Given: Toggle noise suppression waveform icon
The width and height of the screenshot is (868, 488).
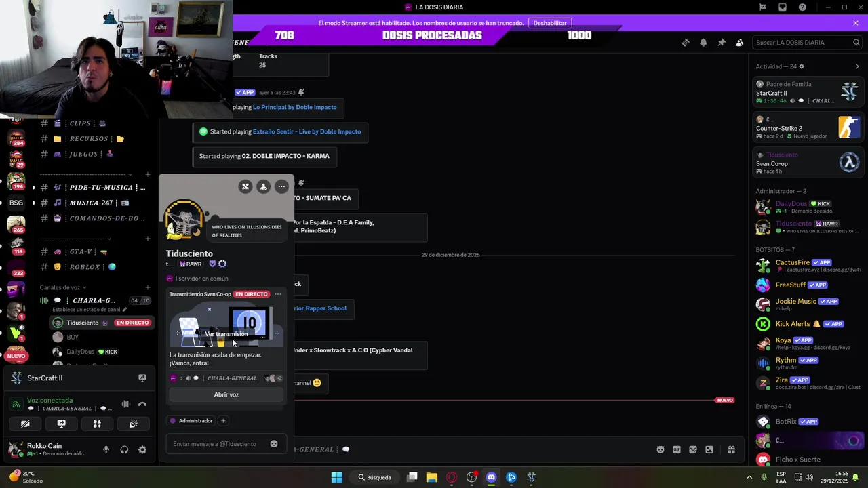Looking at the screenshot, I should [125, 405].
